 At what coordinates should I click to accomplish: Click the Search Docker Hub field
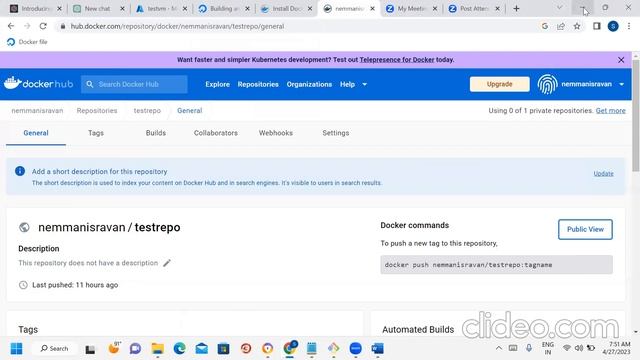click(x=134, y=84)
